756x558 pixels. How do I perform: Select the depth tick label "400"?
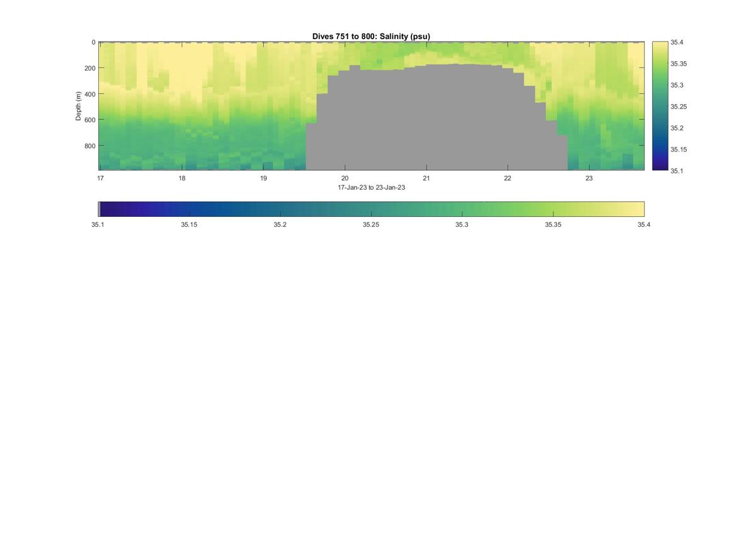(89, 94)
